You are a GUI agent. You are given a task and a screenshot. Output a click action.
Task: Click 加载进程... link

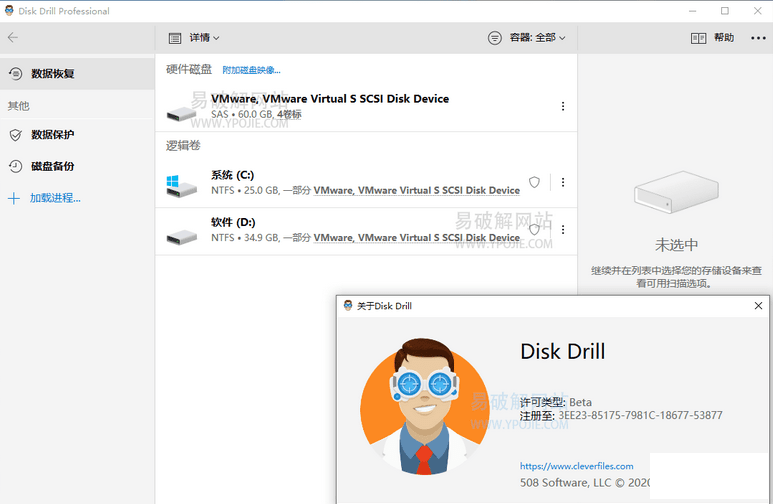[x=55, y=198]
